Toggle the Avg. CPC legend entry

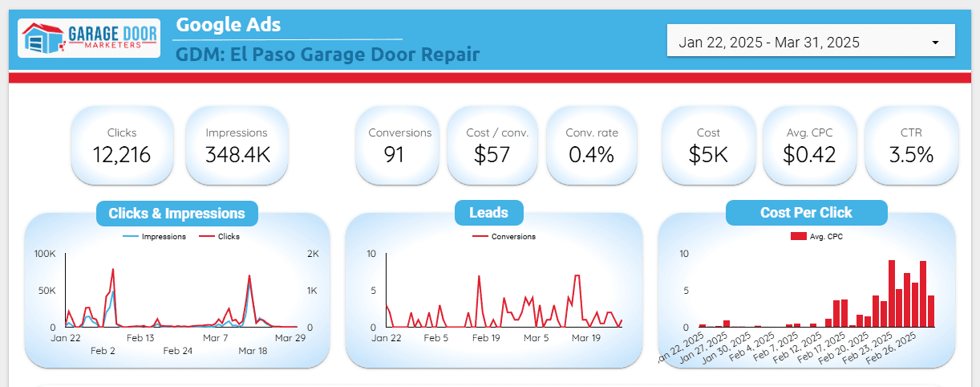pos(816,237)
